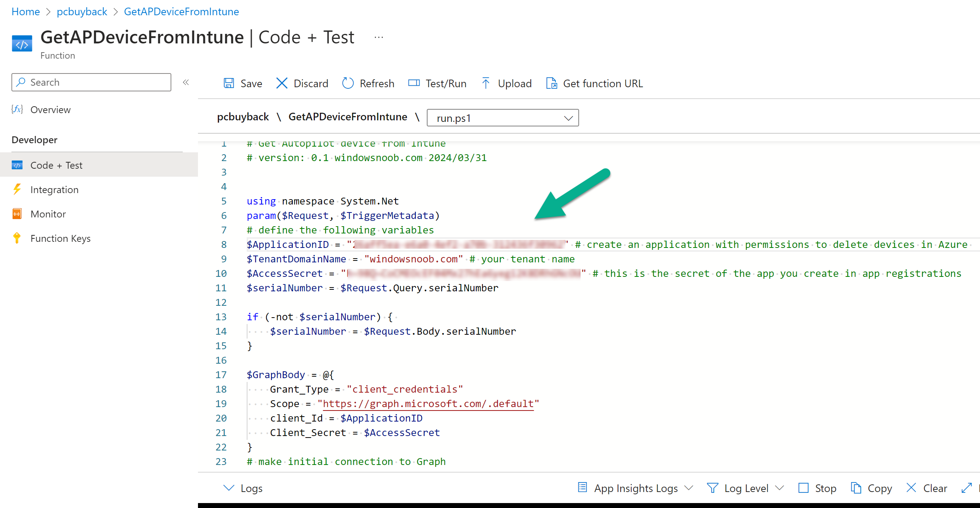Click line number 13 in the editor gutter
Image resolution: width=980 pixels, height=508 pixels.
pyautogui.click(x=221, y=317)
